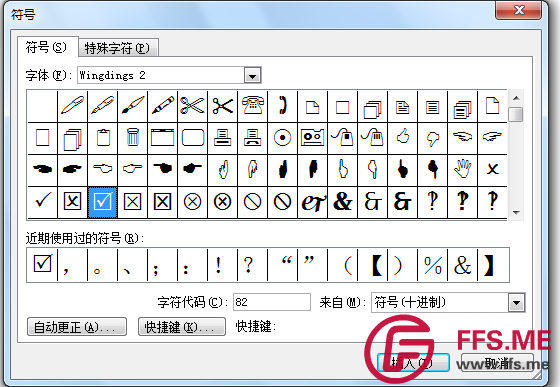The image size is (560, 387).
Task: Select the telephone handset symbol
Action: click(x=282, y=106)
